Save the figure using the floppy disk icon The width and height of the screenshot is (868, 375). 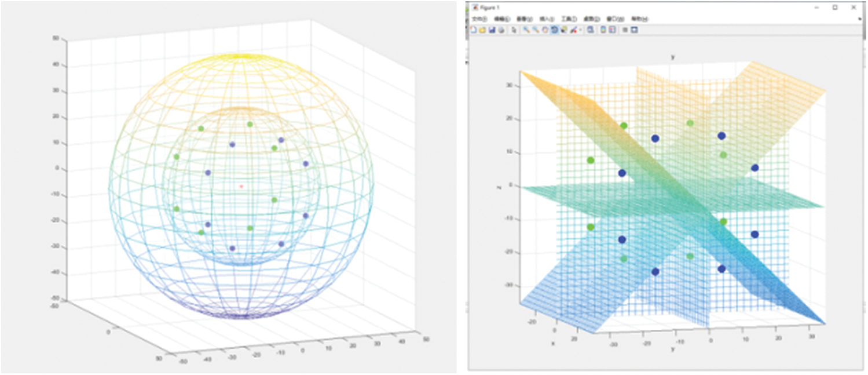492,30
